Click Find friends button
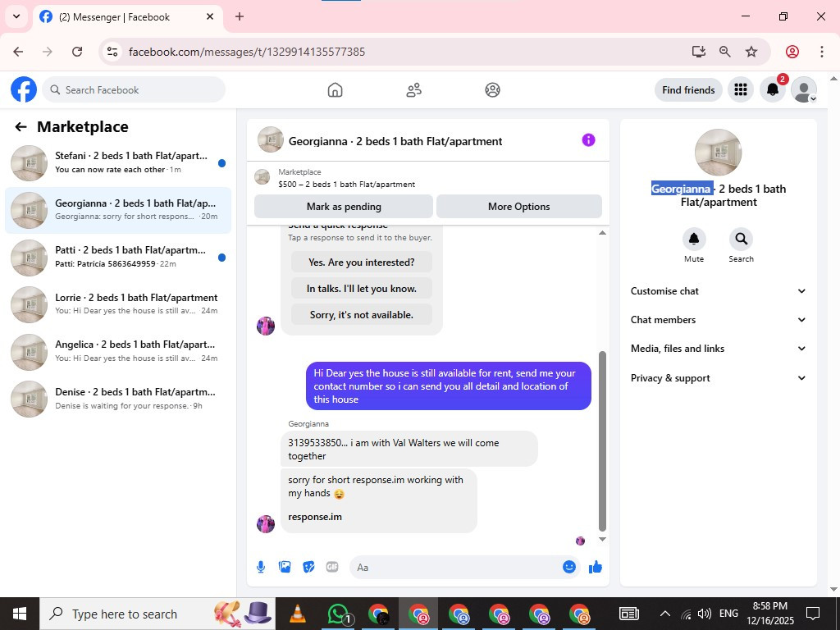 pyautogui.click(x=688, y=90)
